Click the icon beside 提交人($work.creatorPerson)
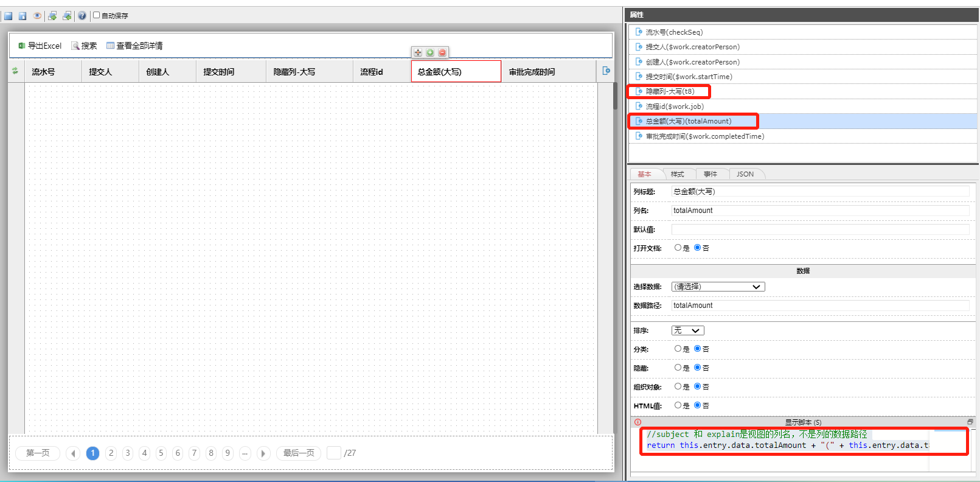 click(x=639, y=47)
